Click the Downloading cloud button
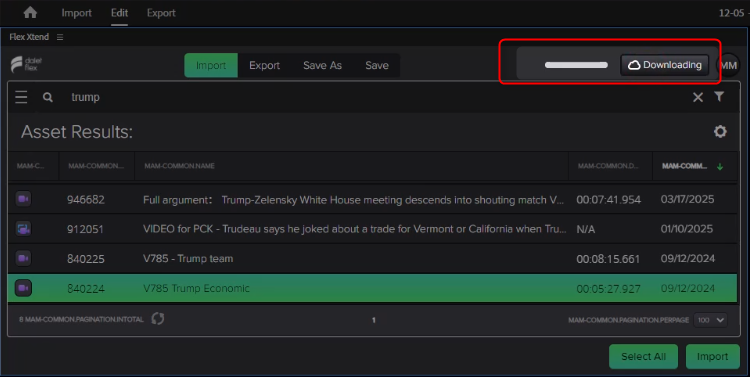This screenshot has width=750, height=377. [x=665, y=65]
